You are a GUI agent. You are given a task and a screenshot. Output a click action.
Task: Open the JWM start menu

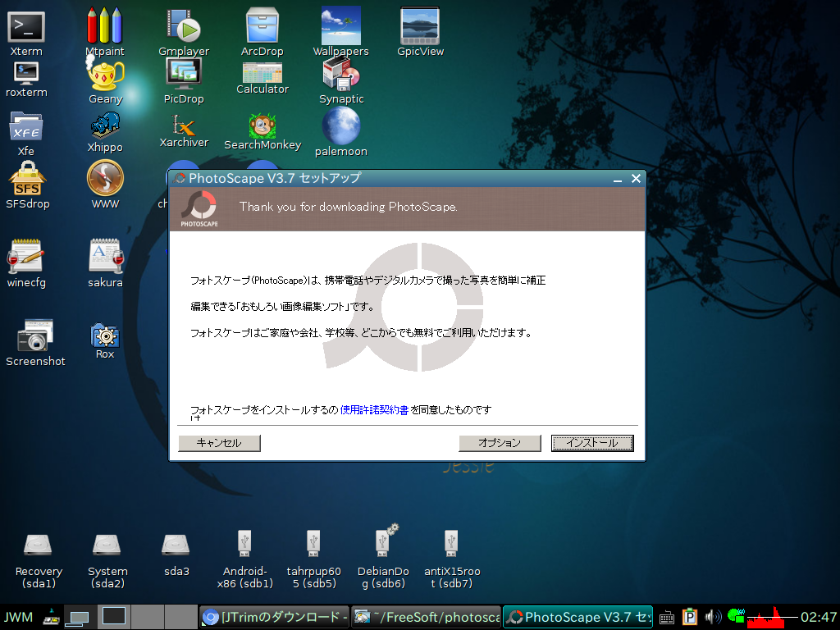point(18,617)
